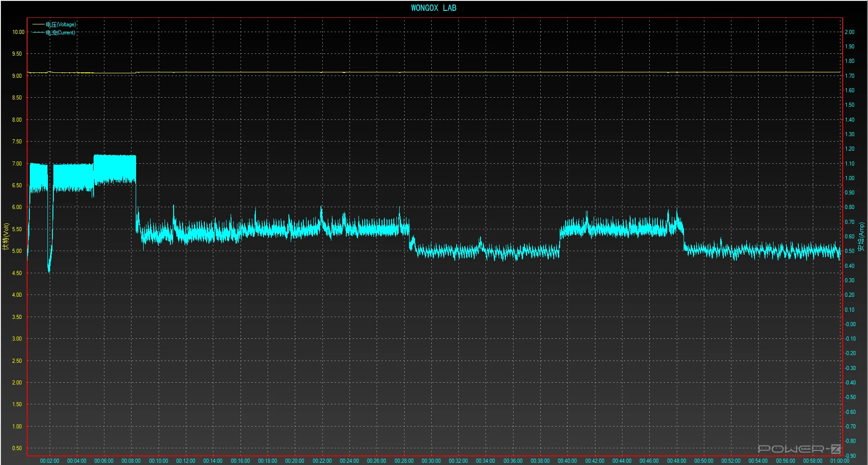Click the -0.00 amp axis label
The image size is (868, 465).
850,324
